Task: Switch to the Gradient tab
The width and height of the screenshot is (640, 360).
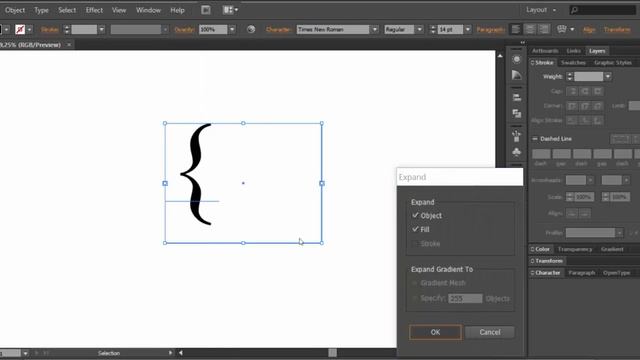Action: point(612,249)
